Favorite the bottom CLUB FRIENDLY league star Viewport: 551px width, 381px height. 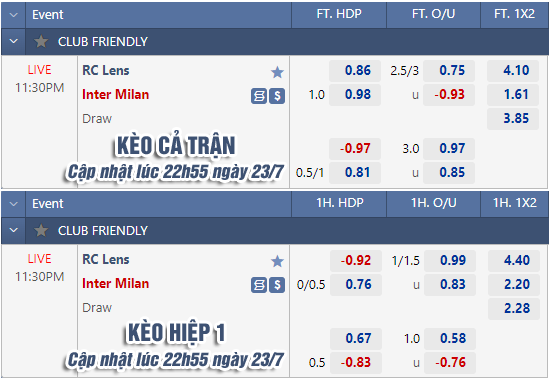(x=41, y=231)
